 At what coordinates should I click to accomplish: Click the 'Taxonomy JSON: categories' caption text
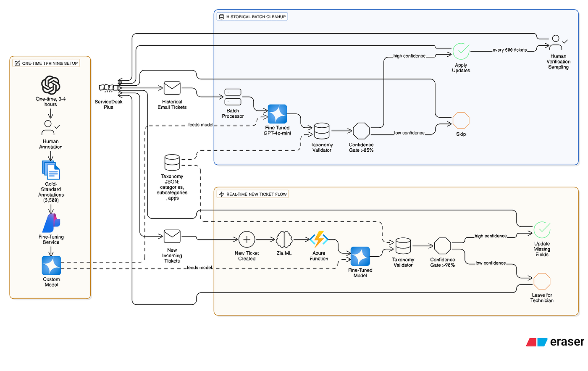[172, 187]
